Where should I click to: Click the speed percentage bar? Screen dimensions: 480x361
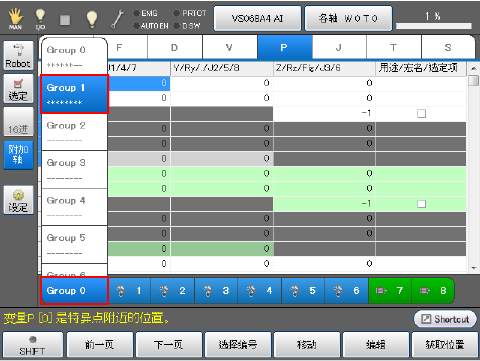433,26
